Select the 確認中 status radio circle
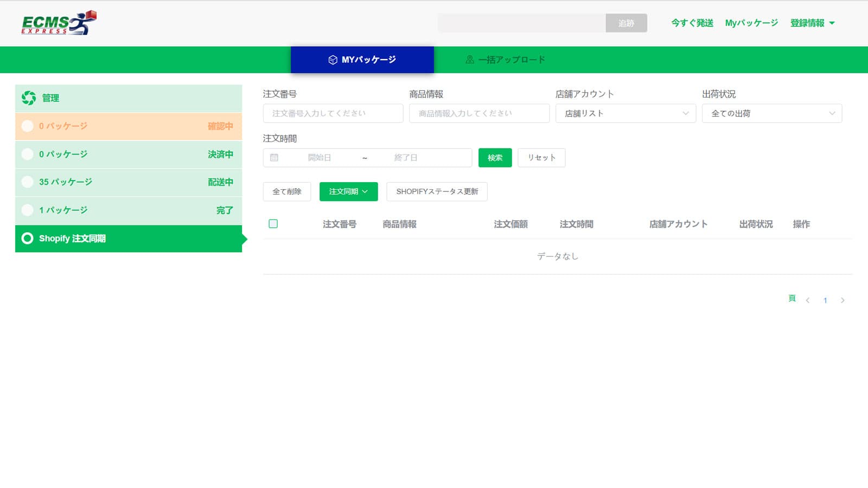The height and width of the screenshot is (488, 868). click(28, 126)
